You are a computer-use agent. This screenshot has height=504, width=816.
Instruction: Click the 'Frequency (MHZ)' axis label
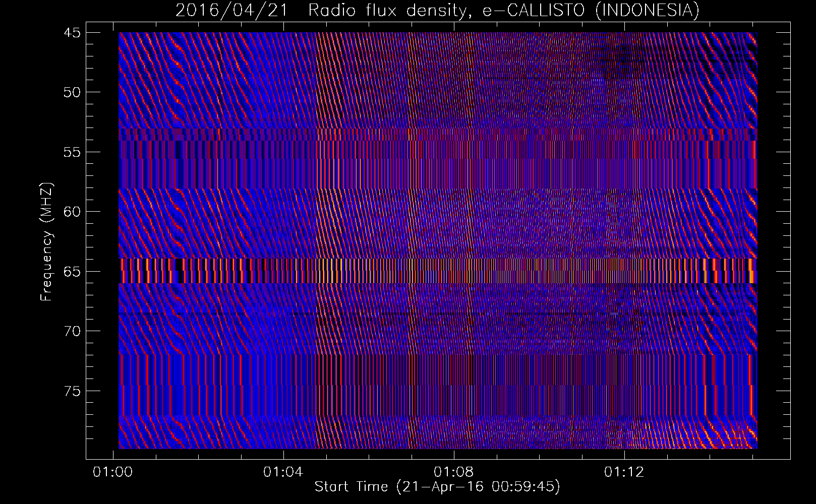click(46, 242)
